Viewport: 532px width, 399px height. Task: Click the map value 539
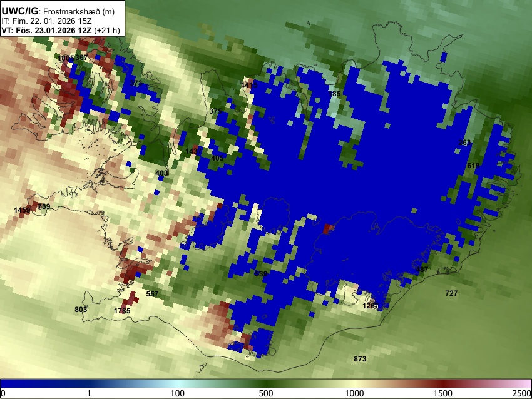pyautogui.click(x=261, y=273)
